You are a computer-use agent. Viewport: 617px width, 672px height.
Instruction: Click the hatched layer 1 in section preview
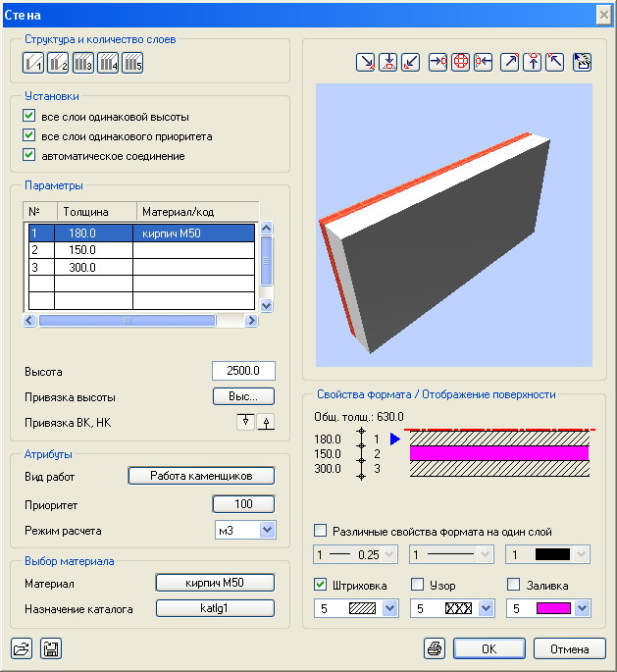click(x=499, y=438)
